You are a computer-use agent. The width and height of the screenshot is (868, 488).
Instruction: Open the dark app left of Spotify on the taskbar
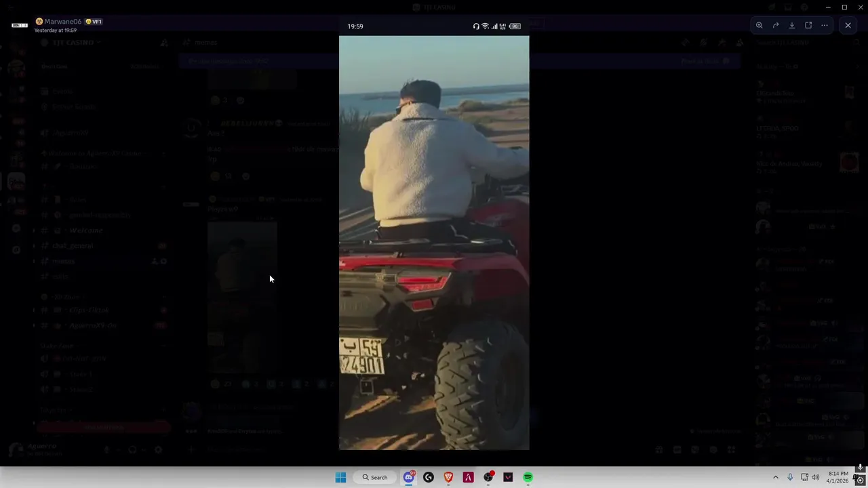[508, 477]
